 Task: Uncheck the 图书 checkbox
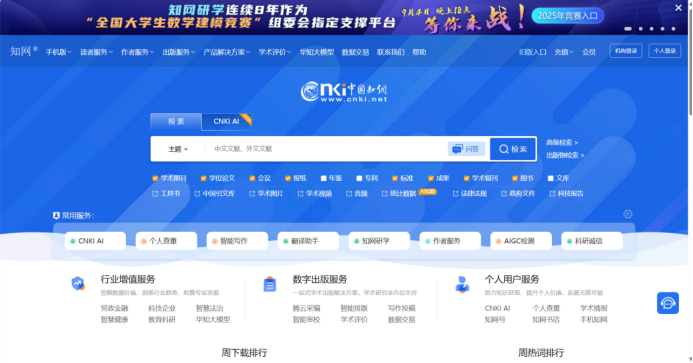coord(515,178)
